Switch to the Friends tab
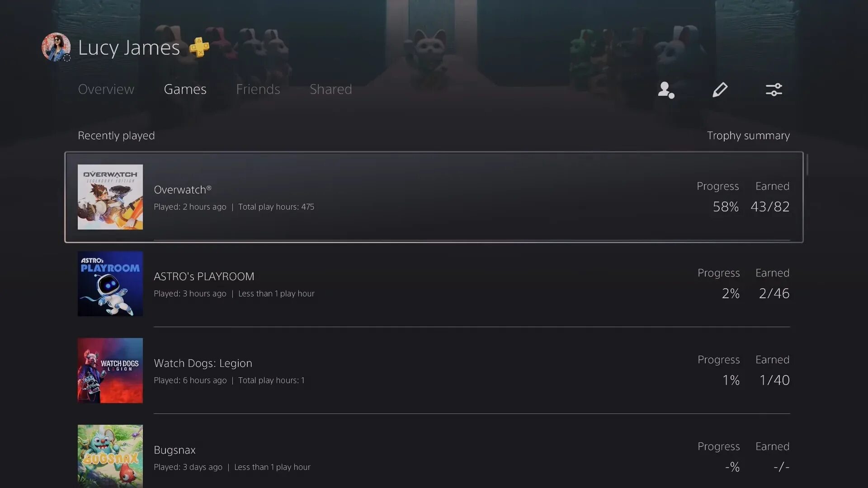Screen dimensions: 868x488 258,89
